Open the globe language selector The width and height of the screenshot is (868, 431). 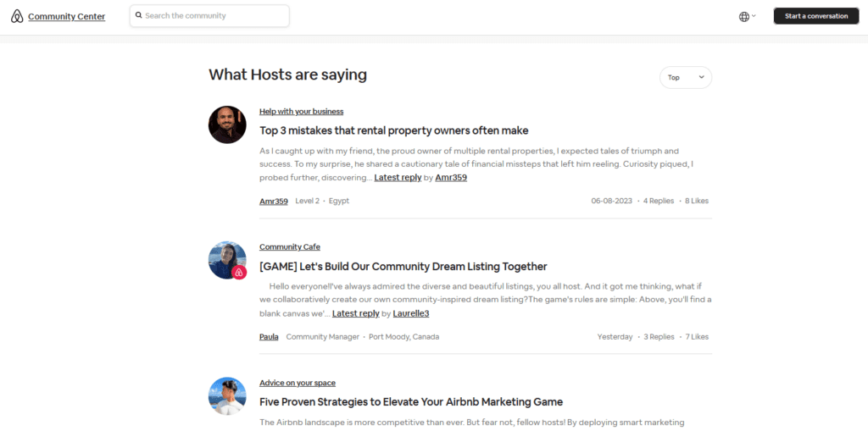pos(744,17)
